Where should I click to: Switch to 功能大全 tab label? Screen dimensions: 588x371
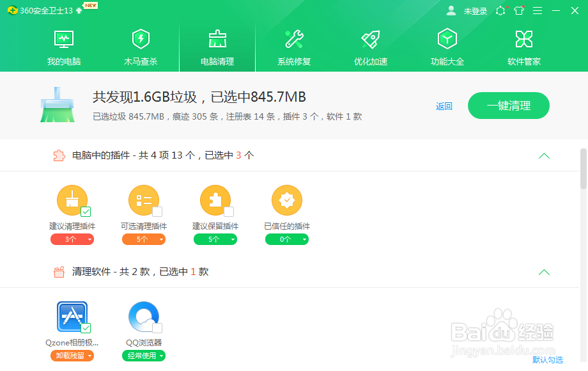coord(447,61)
